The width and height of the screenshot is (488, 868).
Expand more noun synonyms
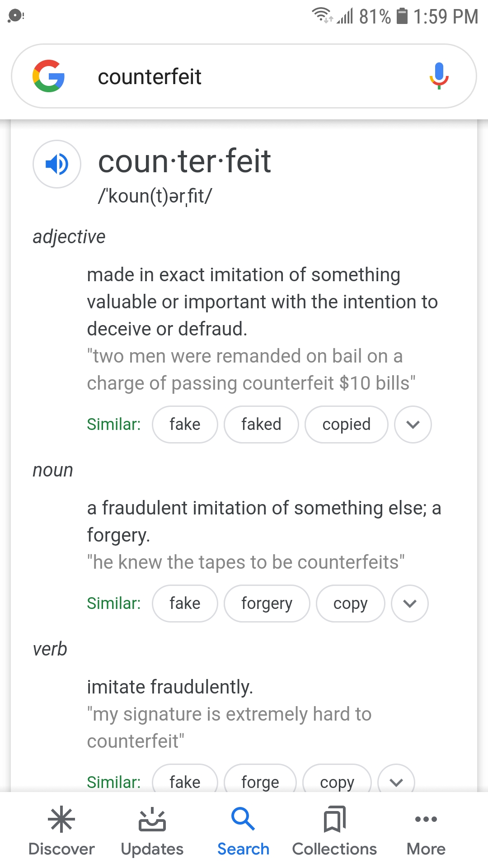[x=410, y=604]
